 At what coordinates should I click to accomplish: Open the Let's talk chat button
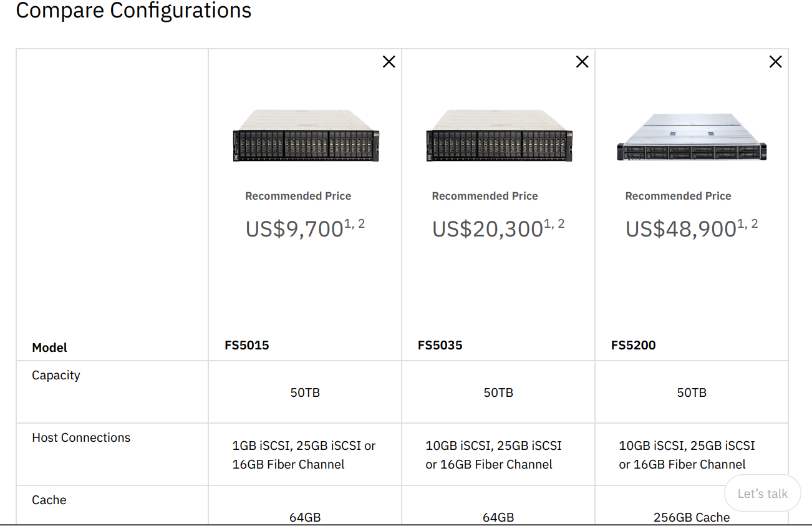[x=762, y=494]
